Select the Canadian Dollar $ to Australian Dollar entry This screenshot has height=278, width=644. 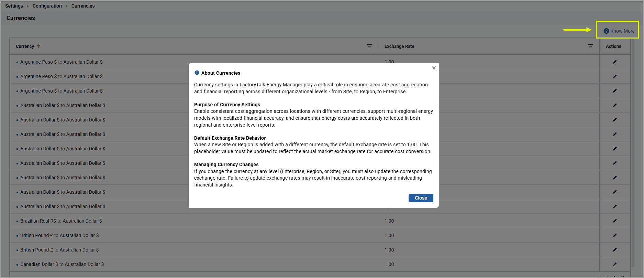(62, 264)
